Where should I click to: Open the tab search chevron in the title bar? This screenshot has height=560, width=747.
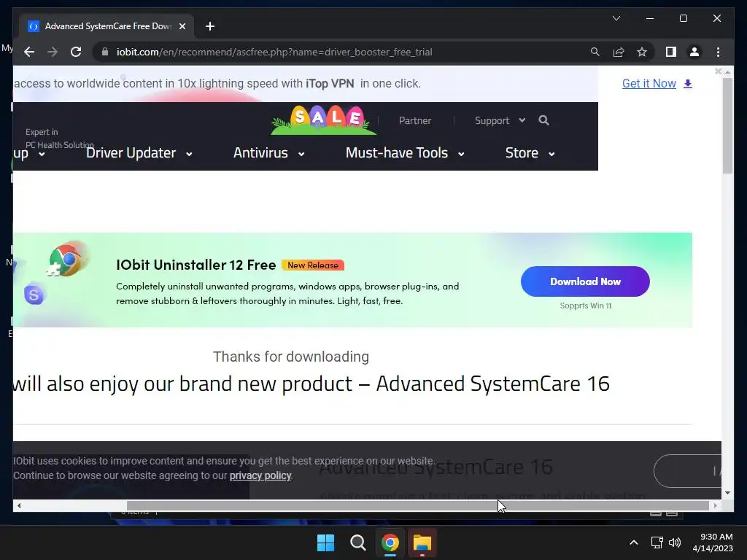[616, 18]
